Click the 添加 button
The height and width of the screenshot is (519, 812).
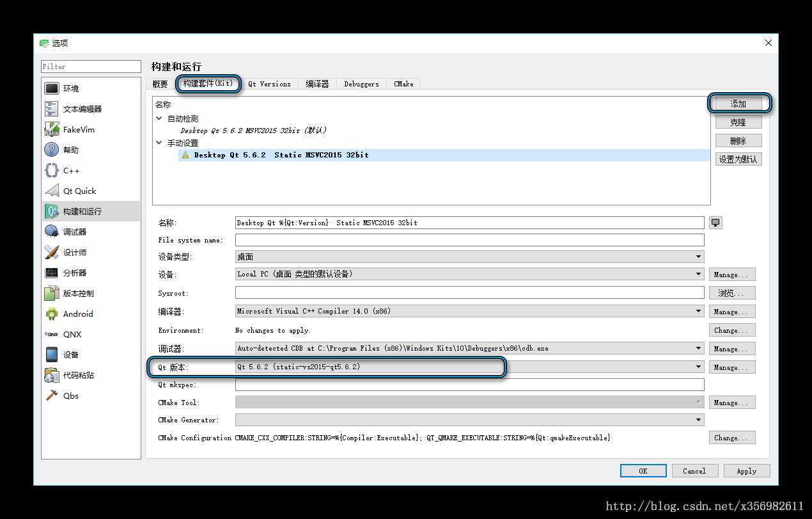738,104
